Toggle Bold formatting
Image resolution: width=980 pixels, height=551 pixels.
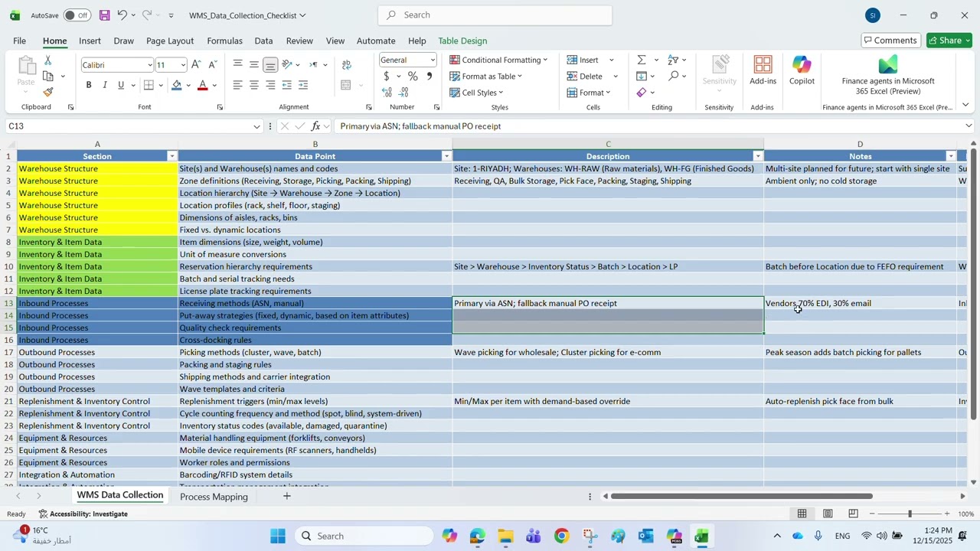point(89,85)
